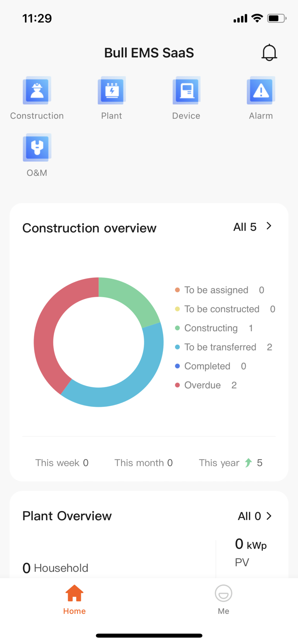
Task: Toggle the Constructing legend entry
Action: pos(211,328)
